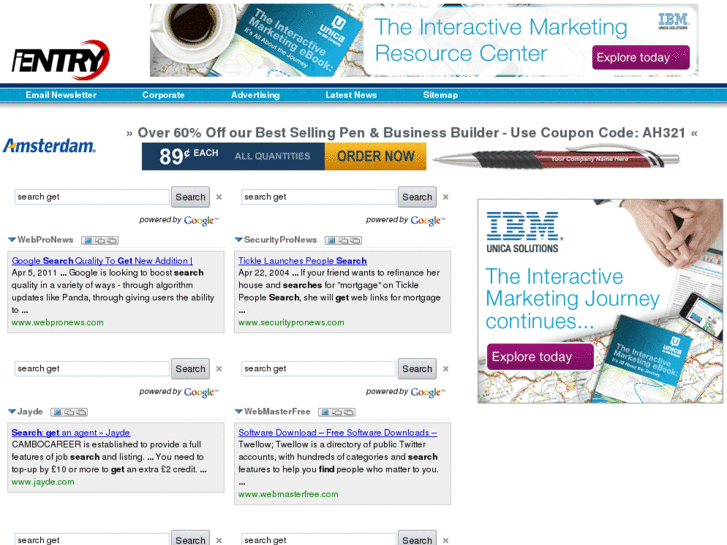Screen dimensions: 727x545
Task: Click the coupon code AH321 headline text
Action: coord(412,133)
